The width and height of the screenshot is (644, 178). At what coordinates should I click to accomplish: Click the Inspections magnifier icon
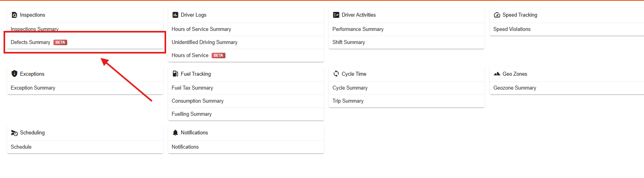click(x=15, y=15)
